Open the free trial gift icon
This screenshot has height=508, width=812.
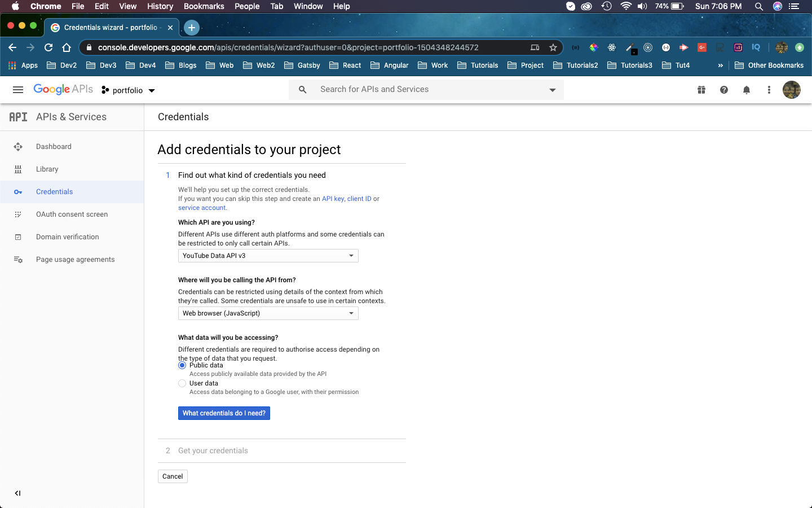701,90
